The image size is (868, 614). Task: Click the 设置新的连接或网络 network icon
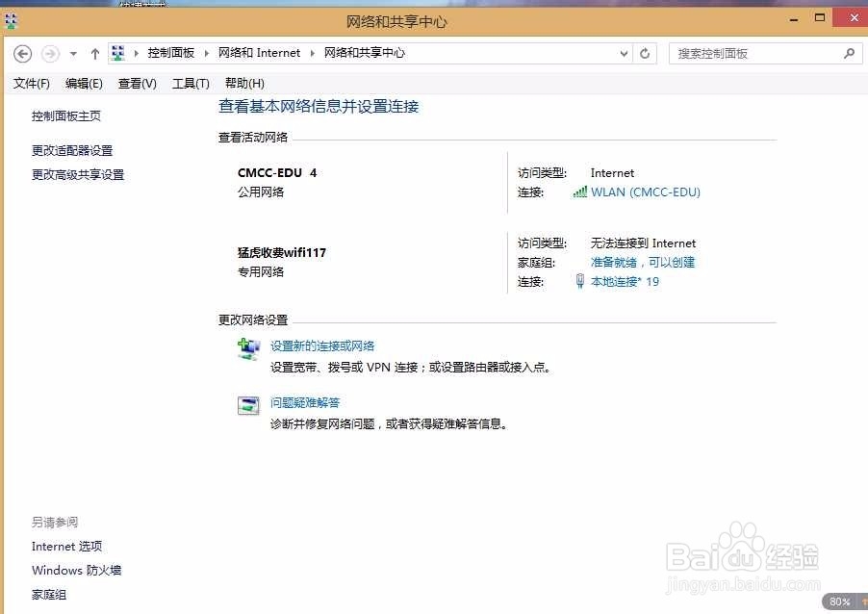[248, 349]
